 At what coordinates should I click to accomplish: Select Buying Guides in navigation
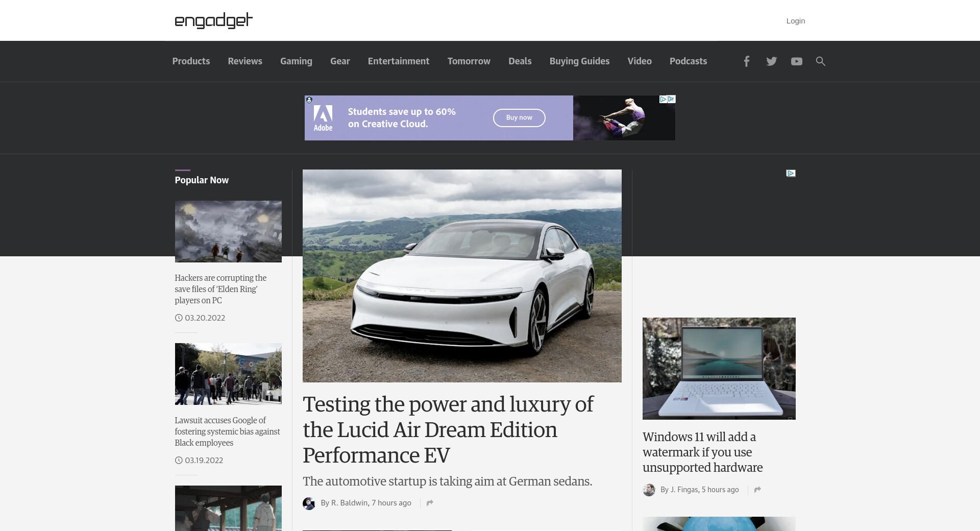(x=579, y=61)
